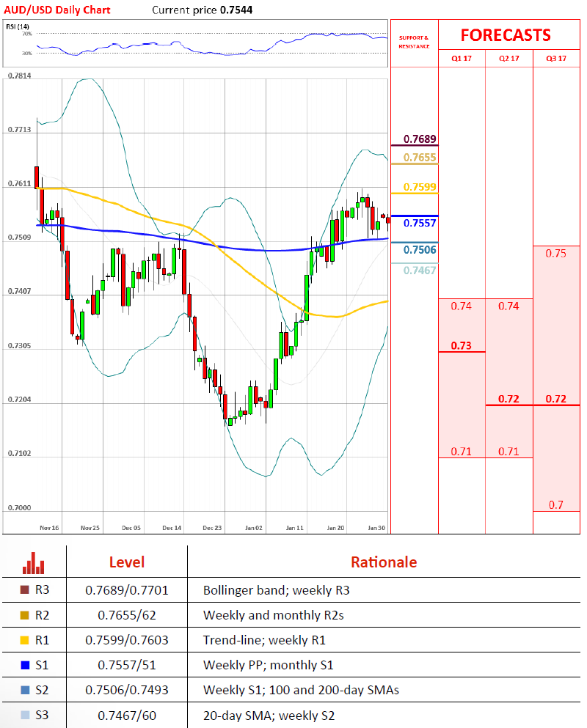Viewport: 587px width, 728px height.
Task: Click the 0.7407 price axis label
Action: [20, 291]
